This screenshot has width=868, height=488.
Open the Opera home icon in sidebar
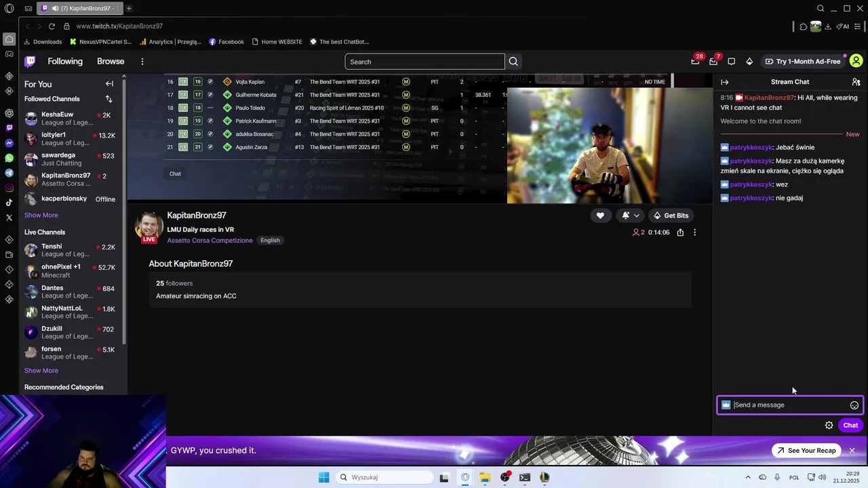point(9,39)
